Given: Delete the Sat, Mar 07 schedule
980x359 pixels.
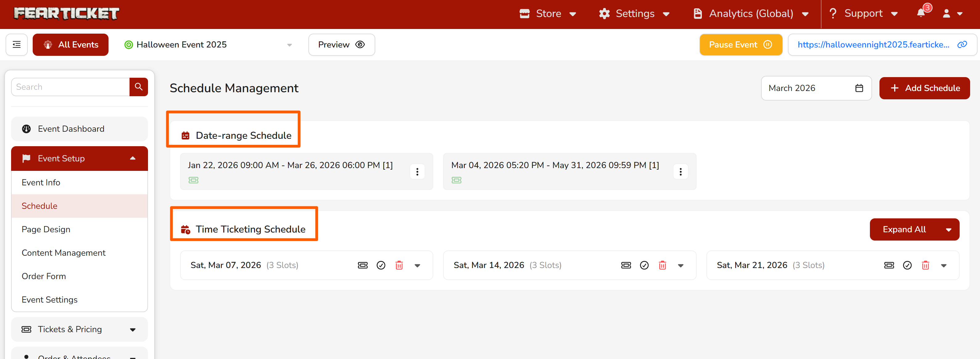Looking at the screenshot, I should tap(399, 265).
